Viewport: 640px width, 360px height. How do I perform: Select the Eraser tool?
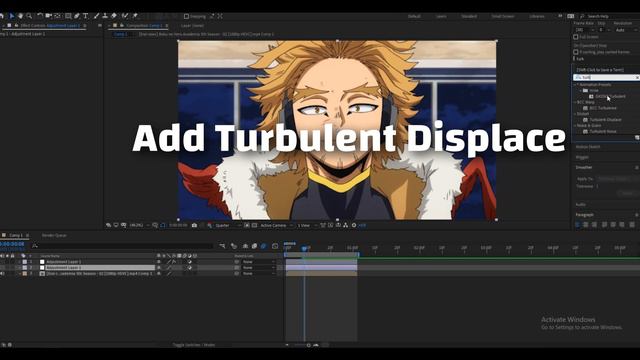pyautogui.click(x=114, y=16)
